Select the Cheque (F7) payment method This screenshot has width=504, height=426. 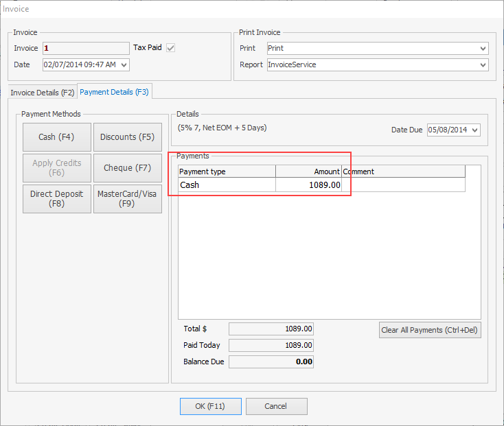click(127, 168)
